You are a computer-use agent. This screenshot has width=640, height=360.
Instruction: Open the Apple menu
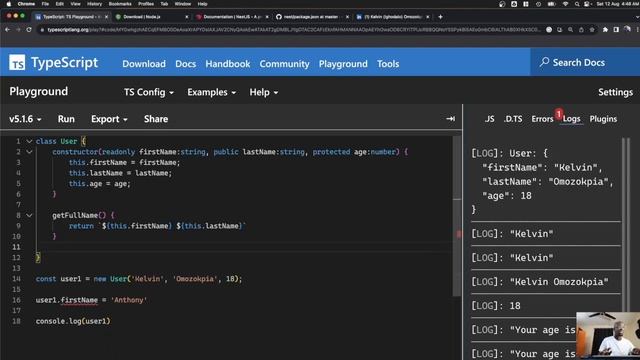tap(9, 4)
